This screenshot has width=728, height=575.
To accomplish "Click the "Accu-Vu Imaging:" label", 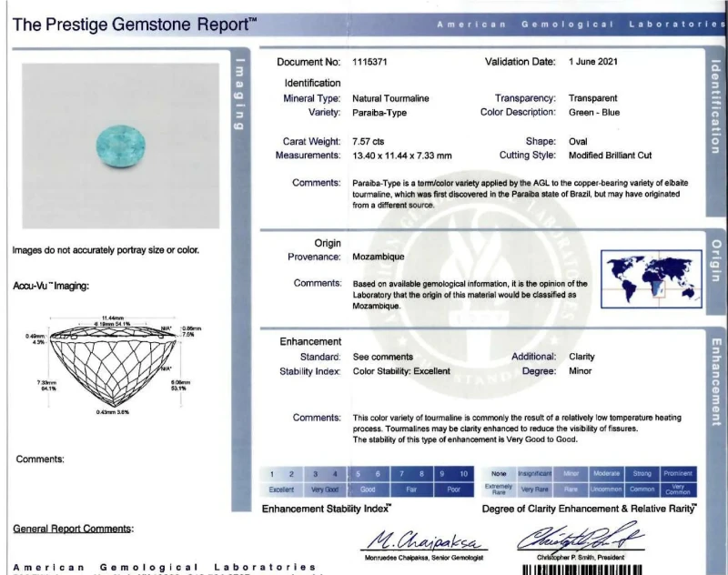I will click(x=51, y=286).
